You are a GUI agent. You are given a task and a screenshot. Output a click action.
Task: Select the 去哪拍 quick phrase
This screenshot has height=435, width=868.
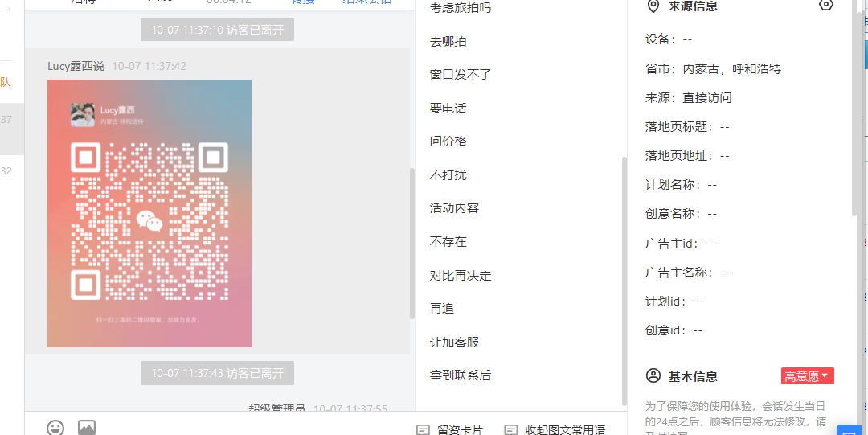[448, 42]
